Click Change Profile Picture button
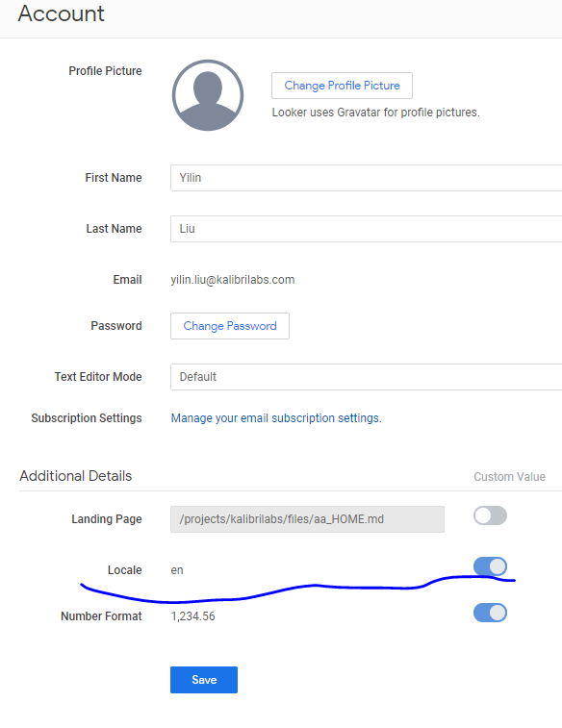This screenshot has height=728, width=562. 342,86
